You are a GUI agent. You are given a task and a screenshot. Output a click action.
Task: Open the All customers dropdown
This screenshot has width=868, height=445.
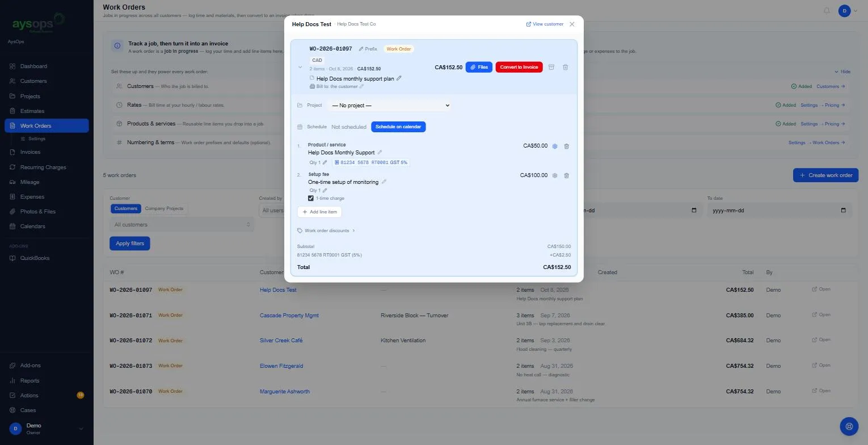[x=182, y=224]
